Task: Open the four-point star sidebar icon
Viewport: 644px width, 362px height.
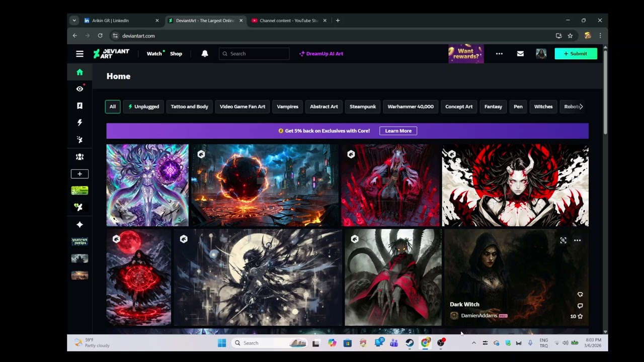Action: [79, 225]
